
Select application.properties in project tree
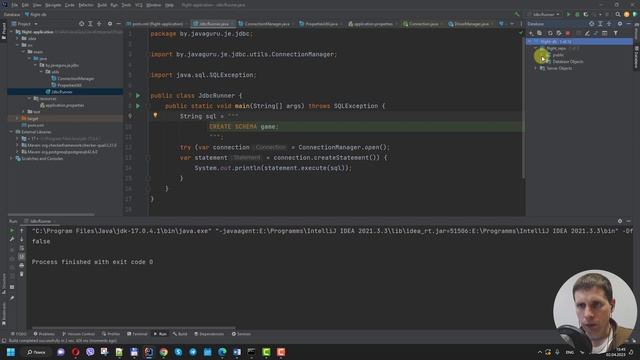(62, 105)
